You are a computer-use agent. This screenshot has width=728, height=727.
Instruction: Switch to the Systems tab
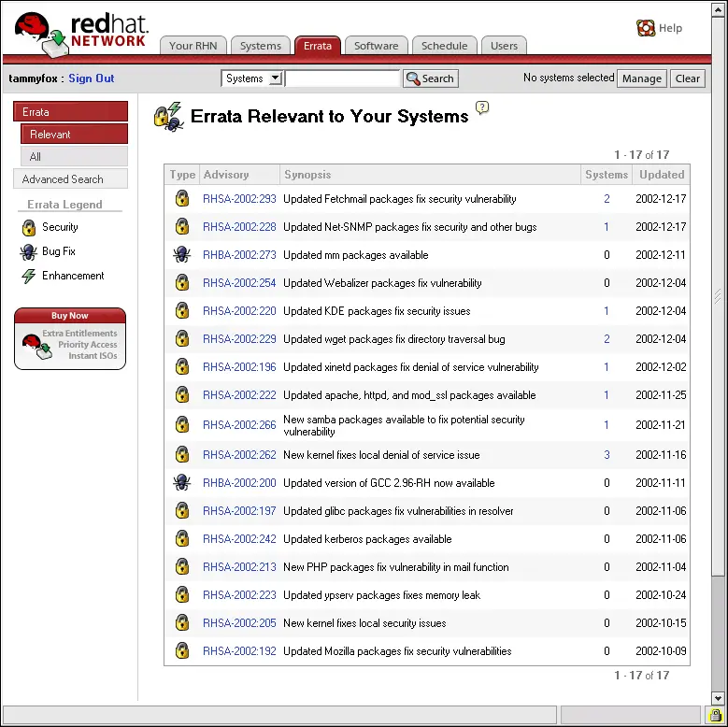point(260,46)
